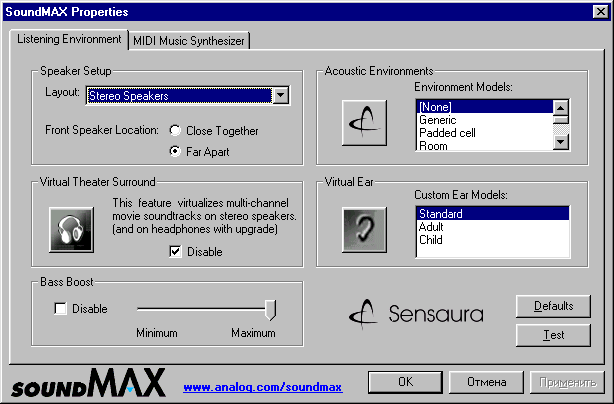Select Standard custom ear model
614x404 pixels.
(493, 214)
